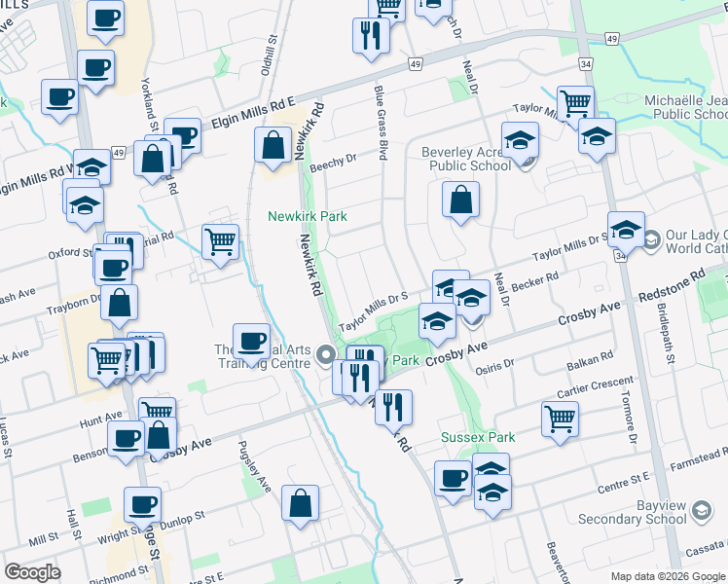
Task: Click the Map data ©2026 Google text
Action: [x=668, y=577]
